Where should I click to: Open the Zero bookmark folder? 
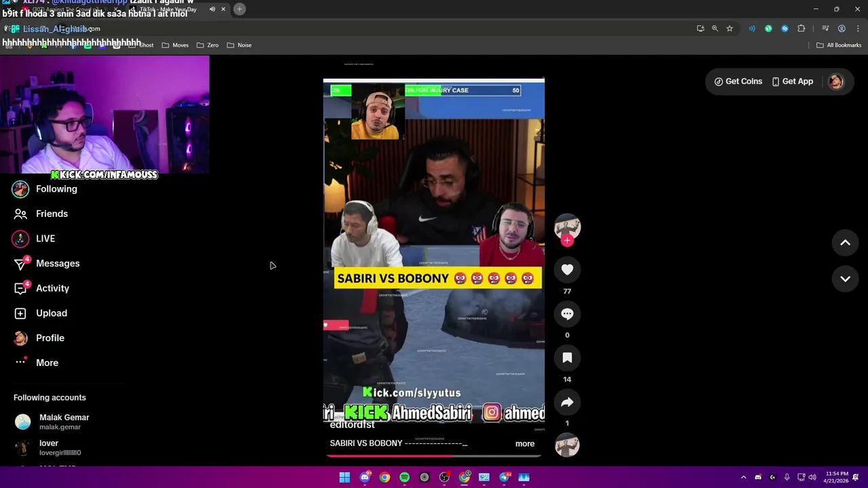[208, 45]
